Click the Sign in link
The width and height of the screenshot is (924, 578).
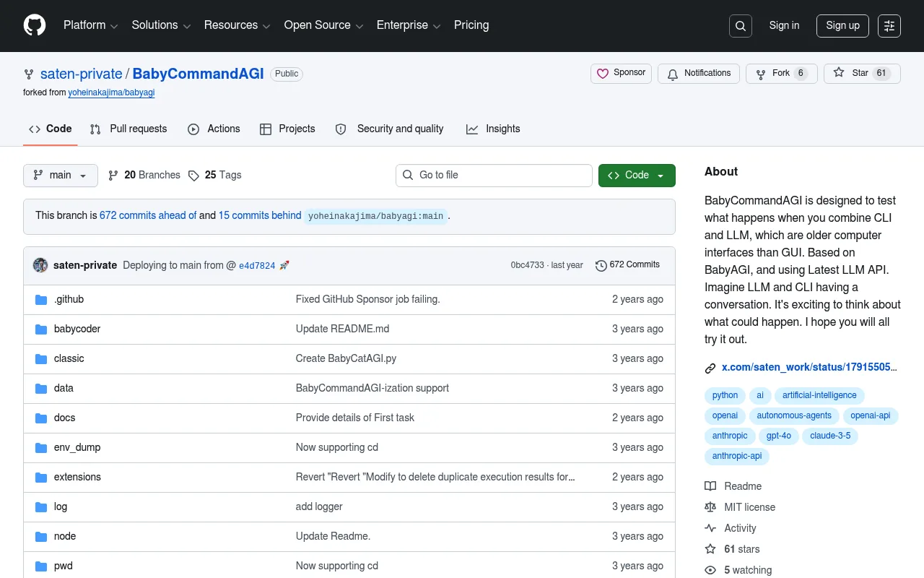click(784, 26)
